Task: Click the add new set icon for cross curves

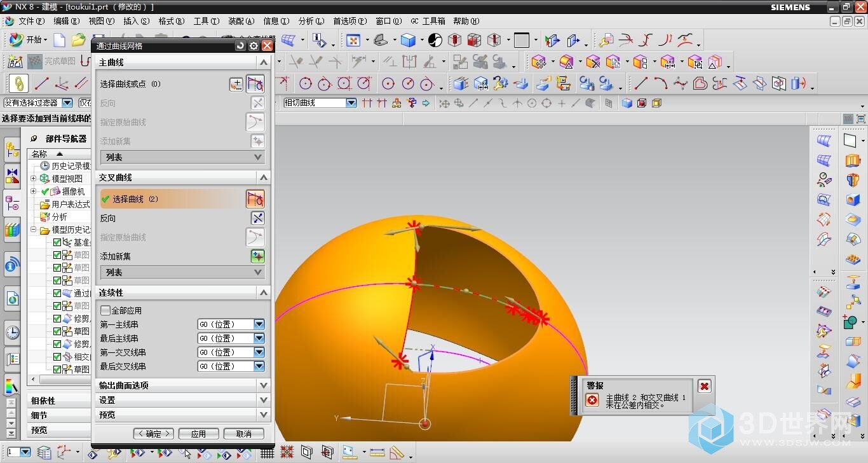Action: pos(257,256)
